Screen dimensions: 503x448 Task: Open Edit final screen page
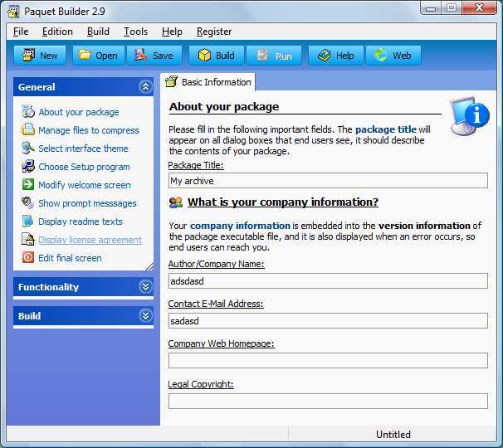point(70,258)
